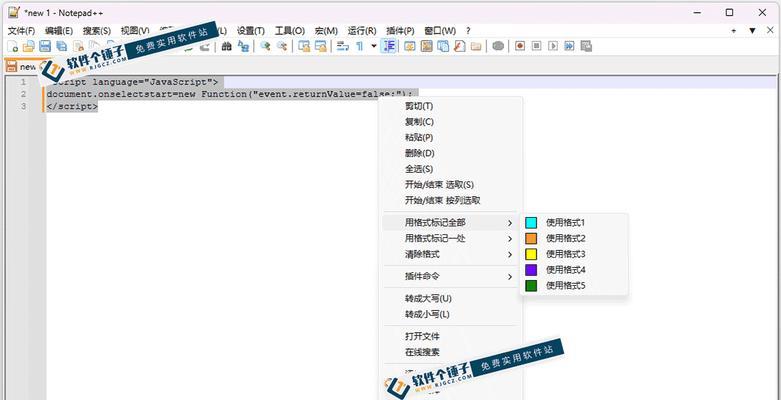This screenshot has height=400, width=781.
Task: Create a new document from the toolbar
Action: tap(13, 46)
